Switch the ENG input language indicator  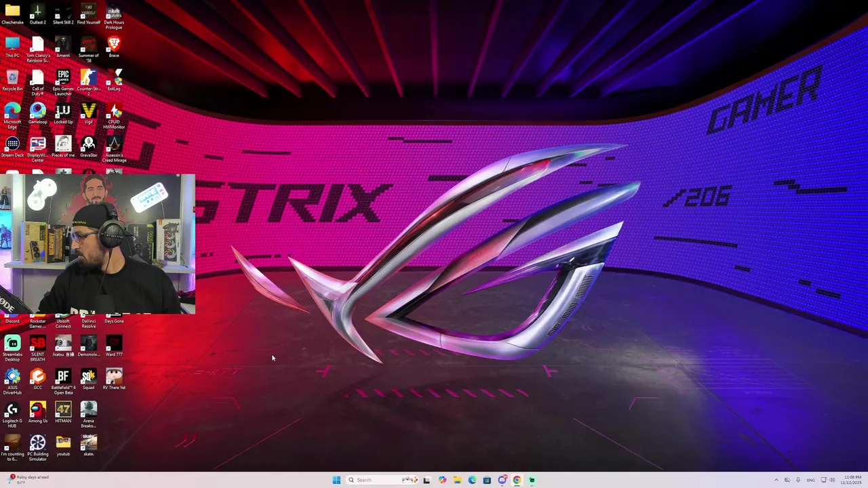coord(810,480)
